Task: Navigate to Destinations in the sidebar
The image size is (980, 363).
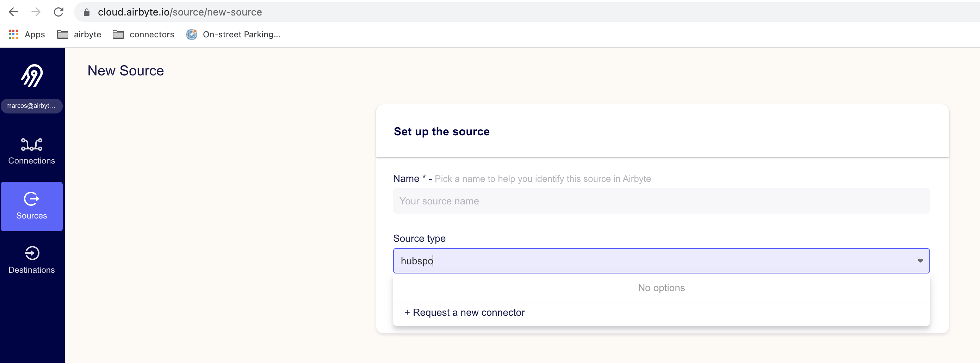Action: pos(32,261)
